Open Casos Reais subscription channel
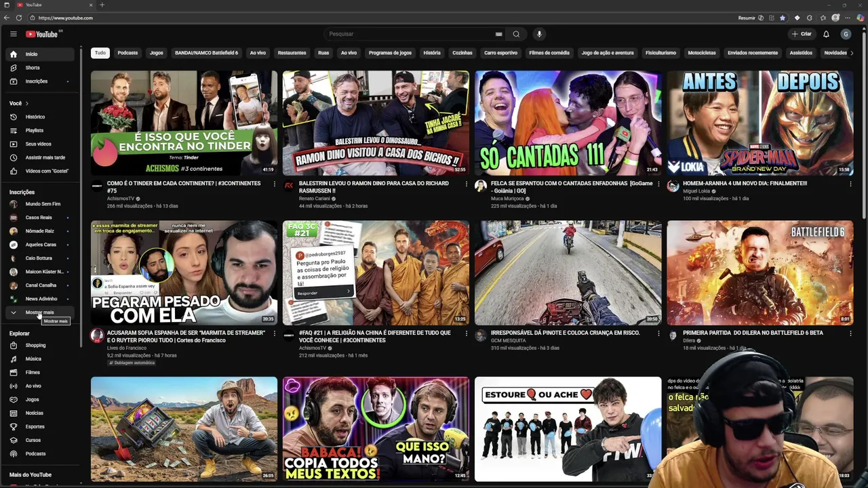Image resolution: width=868 pixels, height=488 pixels. [x=39, y=218]
